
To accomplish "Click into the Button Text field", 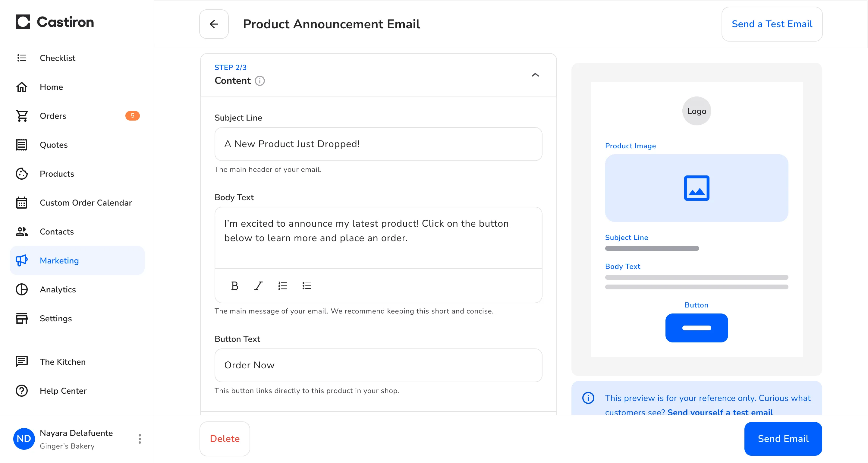I will 378,365.
